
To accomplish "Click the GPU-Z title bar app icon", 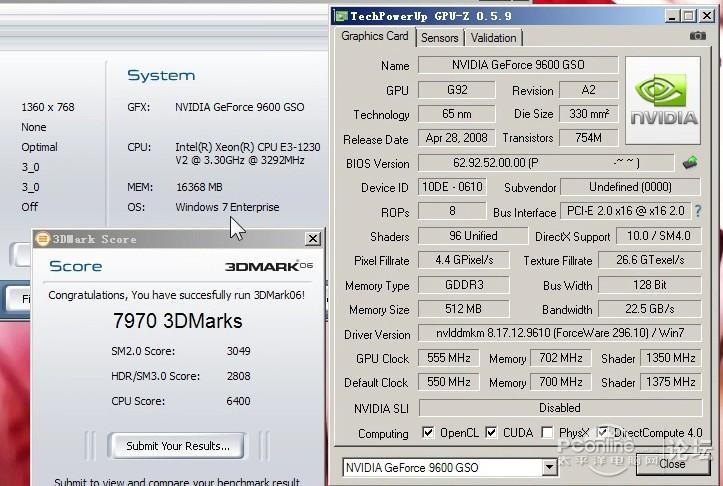I will (341, 16).
